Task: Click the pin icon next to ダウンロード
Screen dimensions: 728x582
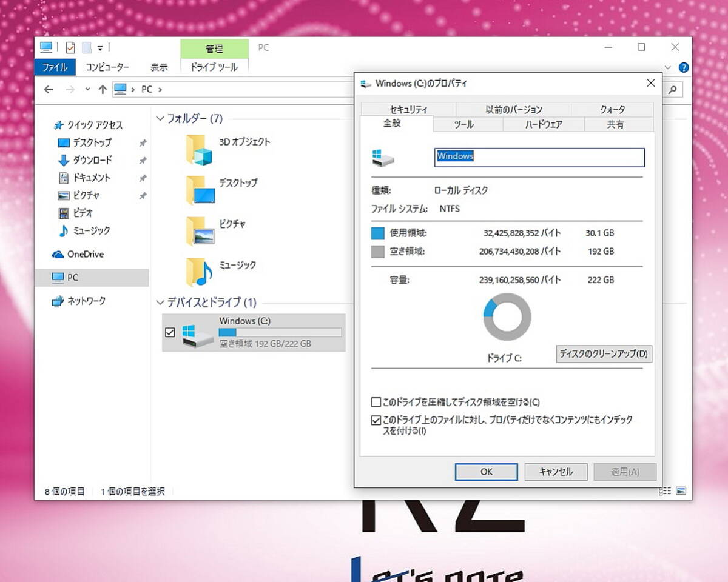Action: pyautogui.click(x=143, y=161)
